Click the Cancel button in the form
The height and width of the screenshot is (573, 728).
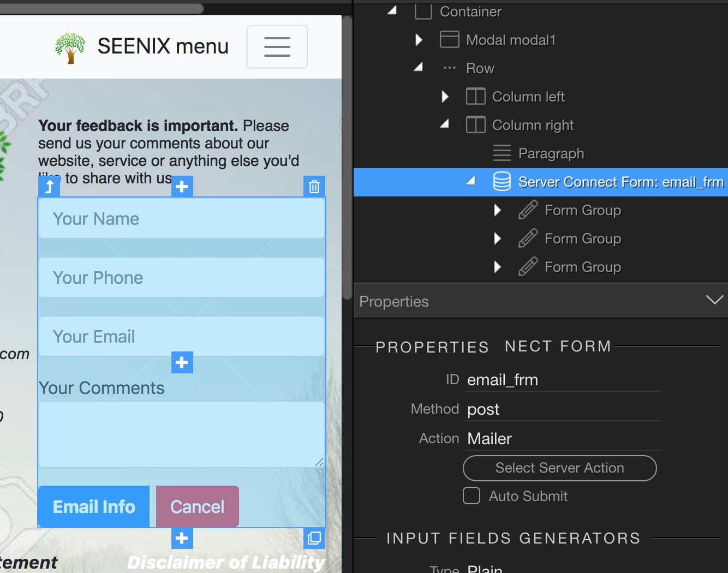198,507
